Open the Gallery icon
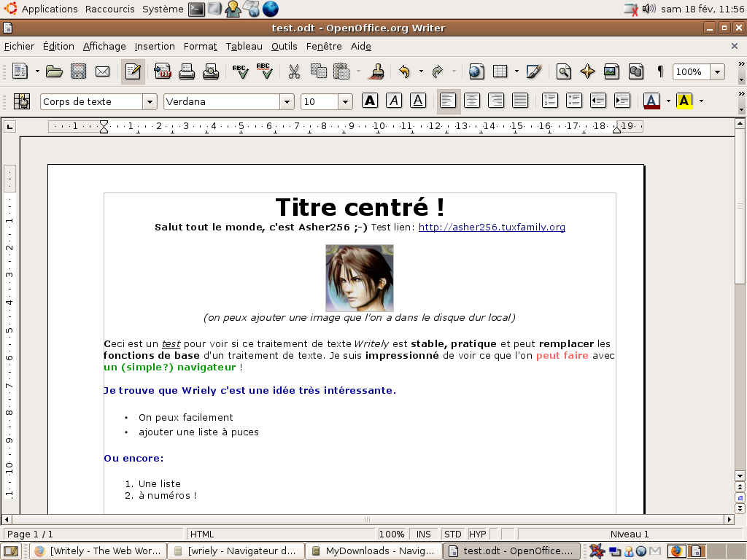 click(612, 71)
